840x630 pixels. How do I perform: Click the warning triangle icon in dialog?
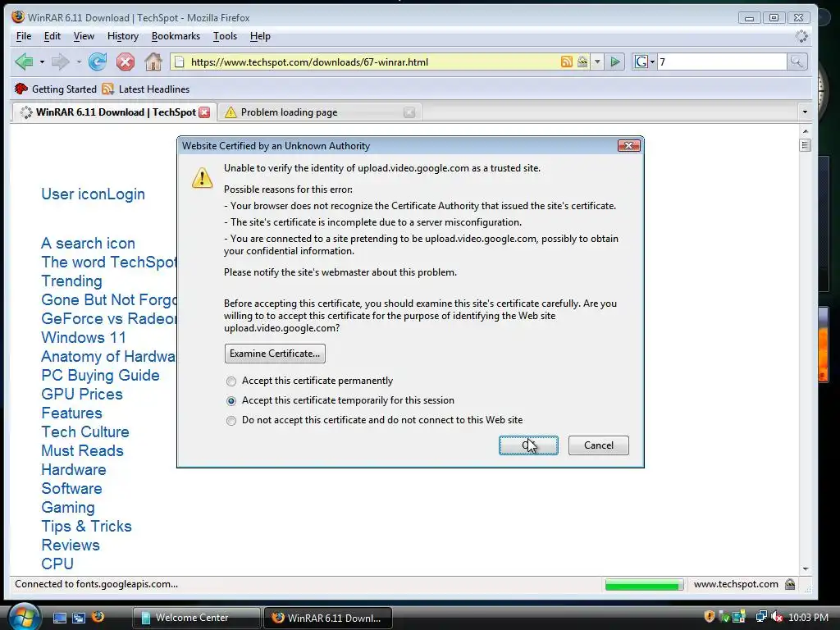coord(202,177)
